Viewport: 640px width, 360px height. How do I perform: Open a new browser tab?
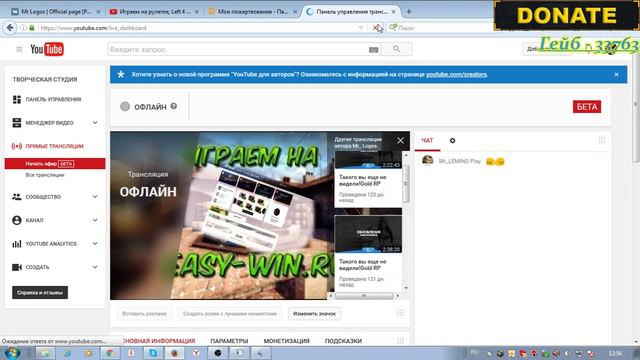[x=409, y=12]
